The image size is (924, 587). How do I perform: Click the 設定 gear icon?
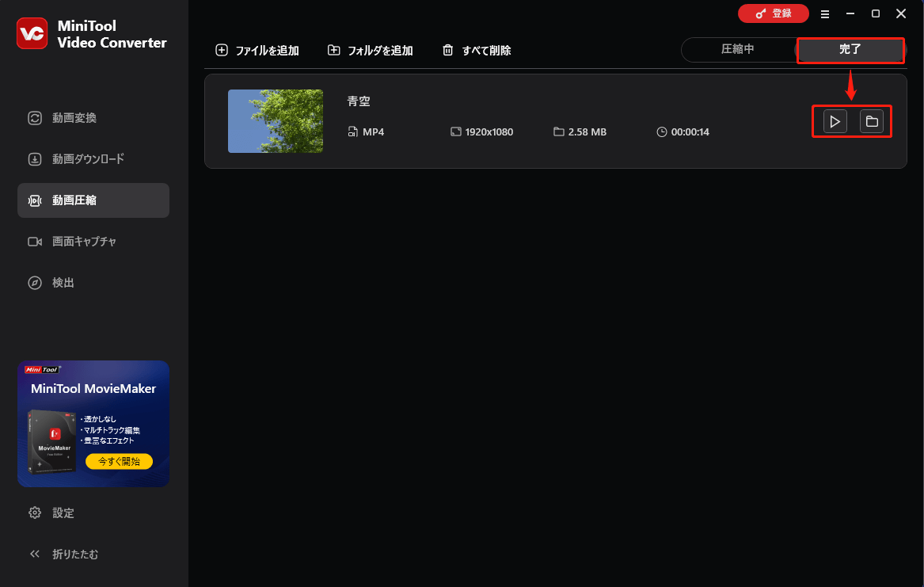tap(35, 513)
